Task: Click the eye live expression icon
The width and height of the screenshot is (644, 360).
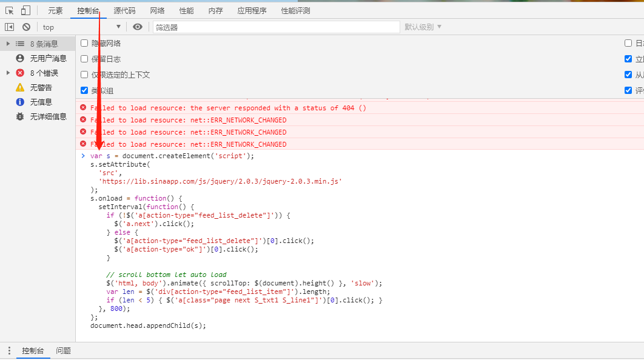Action: click(138, 27)
